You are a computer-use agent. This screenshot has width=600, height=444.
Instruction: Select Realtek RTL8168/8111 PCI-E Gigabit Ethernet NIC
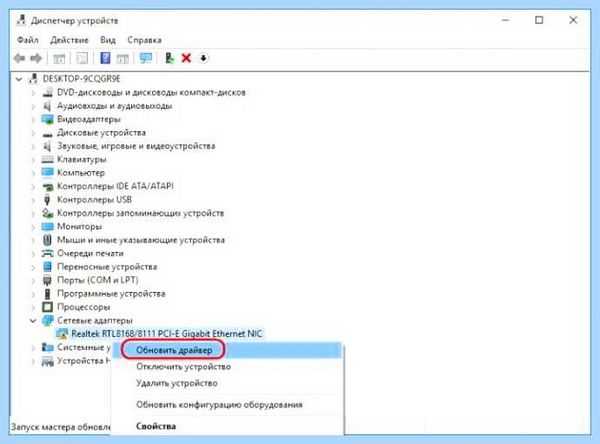(166, 334)
